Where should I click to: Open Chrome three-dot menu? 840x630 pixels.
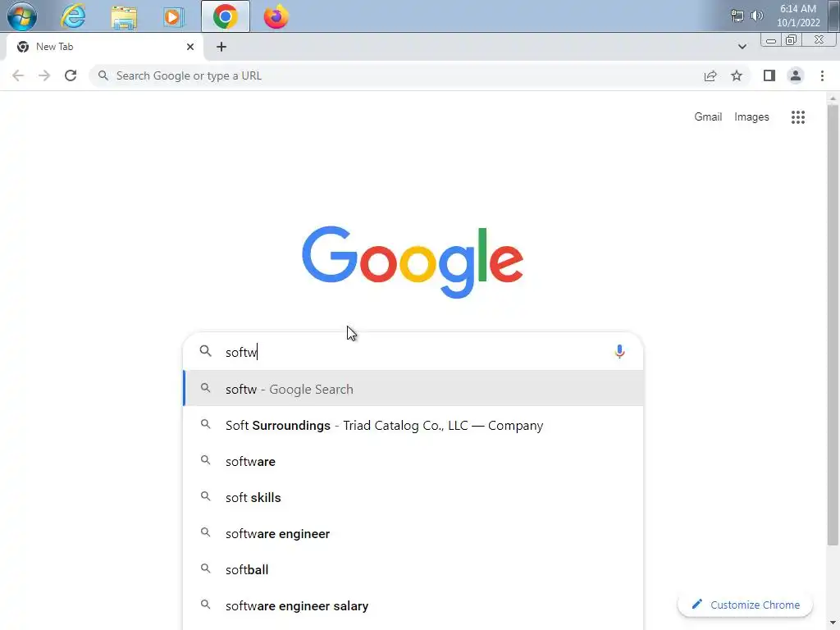pos(822,75)
